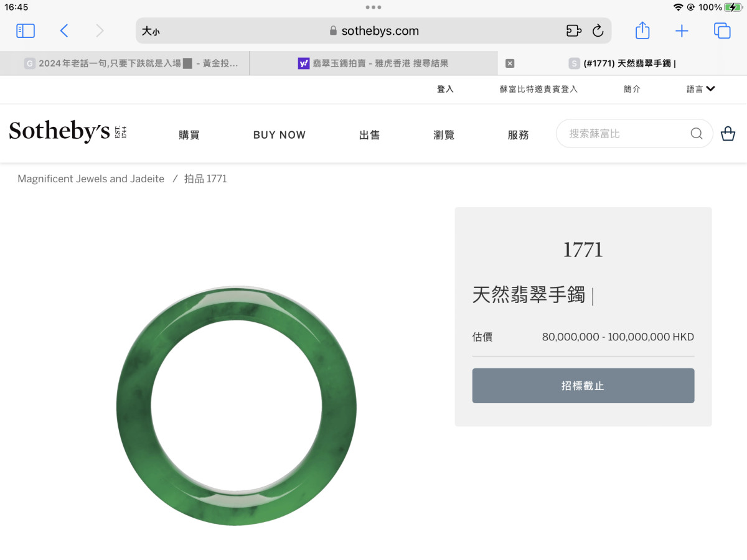Open 蘇富比特邀貴賓登入 link

pos(538,89)
